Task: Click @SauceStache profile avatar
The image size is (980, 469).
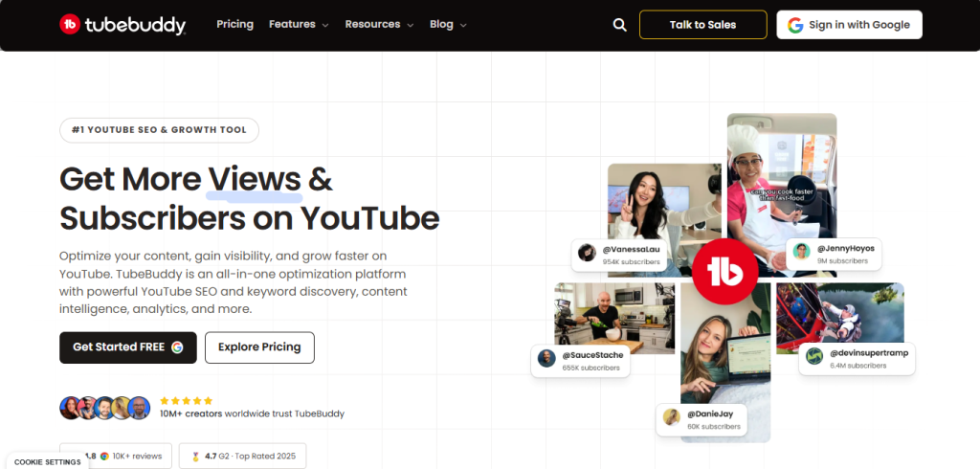Action: pyautogui.click(x=546, y=358)
